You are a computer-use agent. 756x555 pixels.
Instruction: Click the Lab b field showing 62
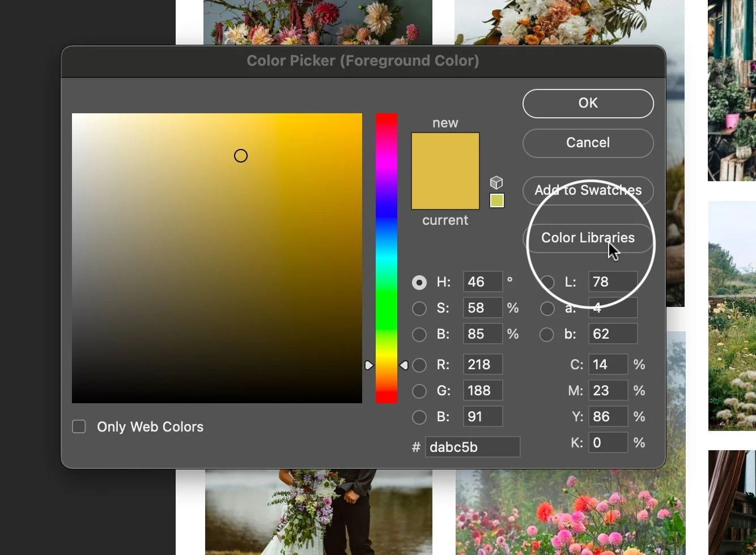pyautogui.click(x=613, y=334)
